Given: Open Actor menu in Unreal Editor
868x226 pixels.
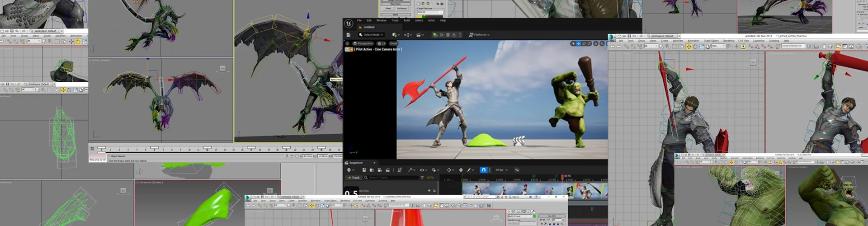Looking at the screenshot, I should click(x=431, y=20).
